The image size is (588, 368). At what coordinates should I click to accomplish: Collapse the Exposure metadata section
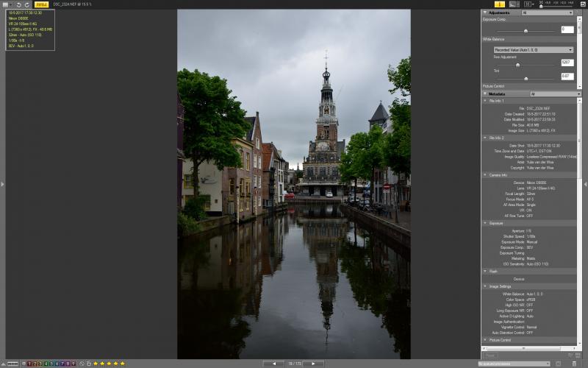pos(485,223)
